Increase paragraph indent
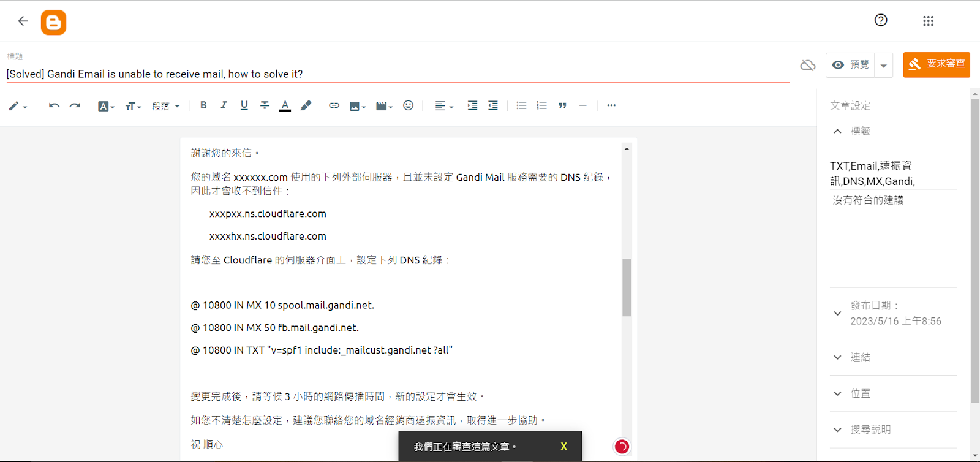980x462 pixels. pos(472,105)
